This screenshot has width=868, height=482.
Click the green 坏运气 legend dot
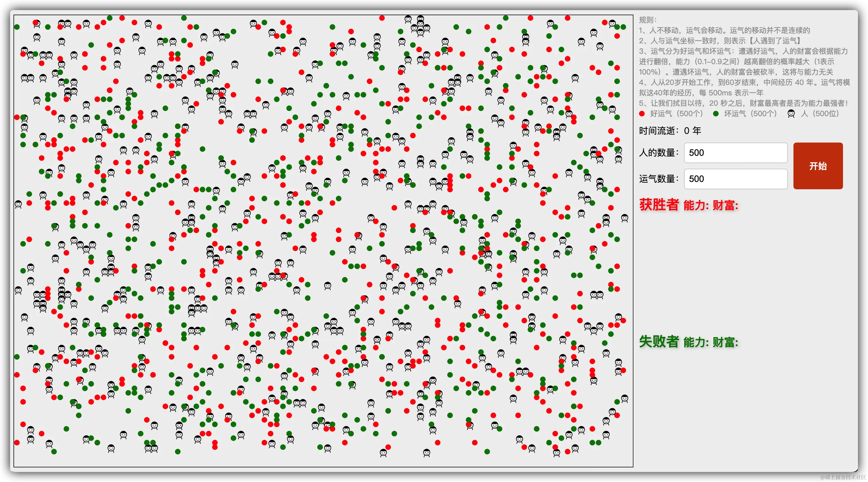point(716,114)
